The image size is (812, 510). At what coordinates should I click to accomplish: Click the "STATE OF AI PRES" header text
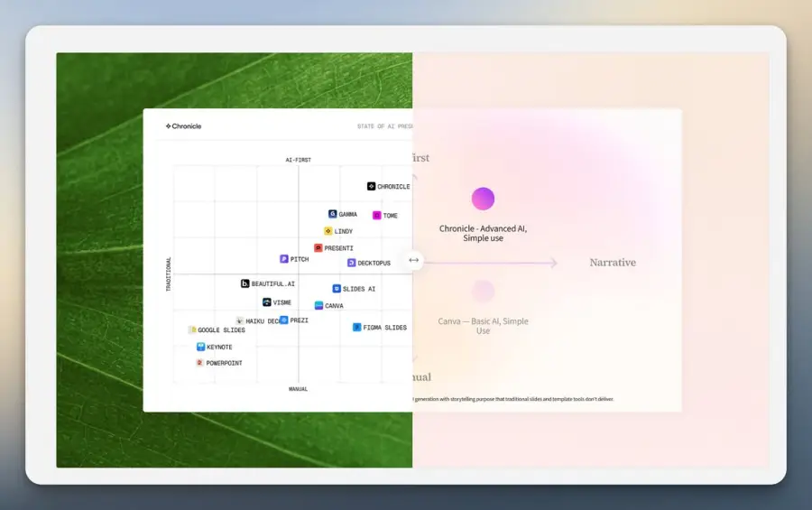click(384, 126)
